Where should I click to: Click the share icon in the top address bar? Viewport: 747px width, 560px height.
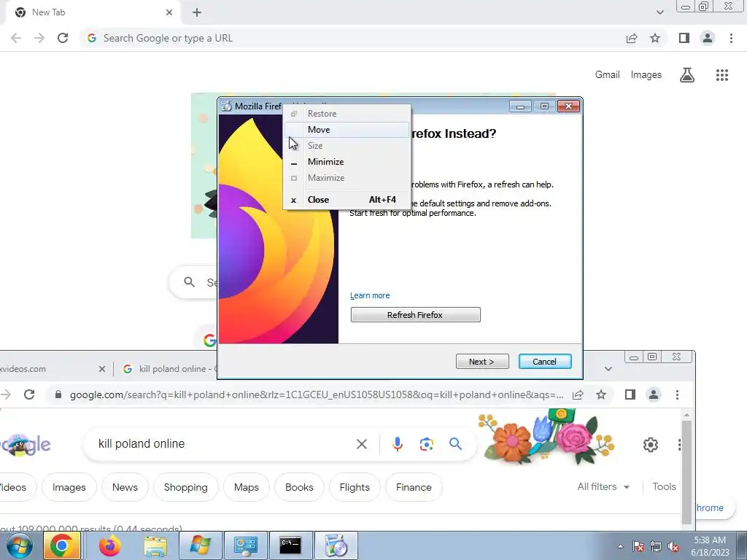click(x=632, y=38)
